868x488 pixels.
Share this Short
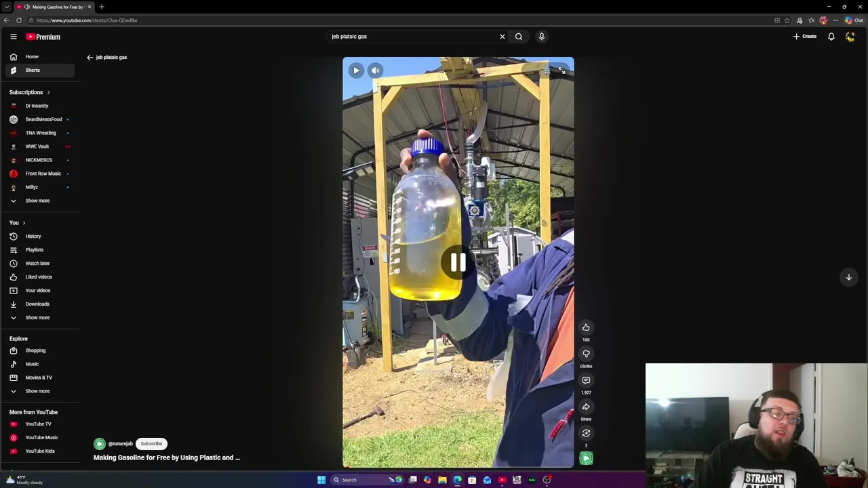point(586,407)
